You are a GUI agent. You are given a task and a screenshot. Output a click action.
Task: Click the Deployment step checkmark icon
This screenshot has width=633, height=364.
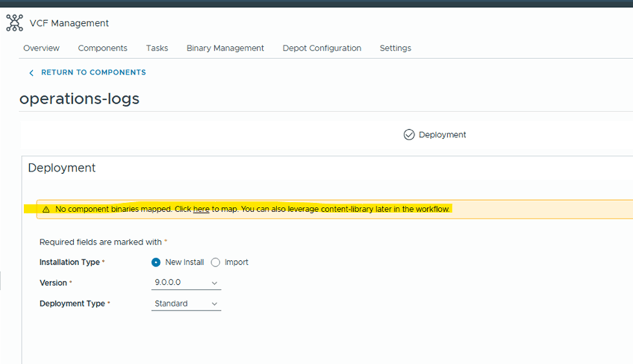409,135
